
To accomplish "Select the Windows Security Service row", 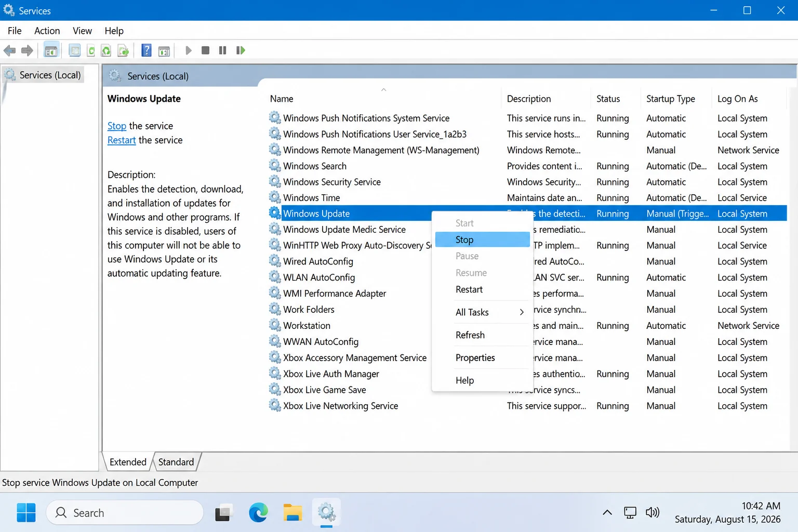I will coord(527,182).
